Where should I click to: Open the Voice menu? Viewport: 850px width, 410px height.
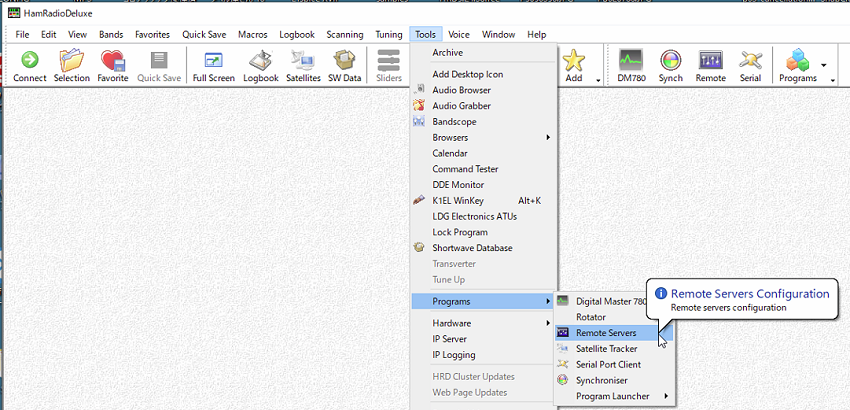459,34
